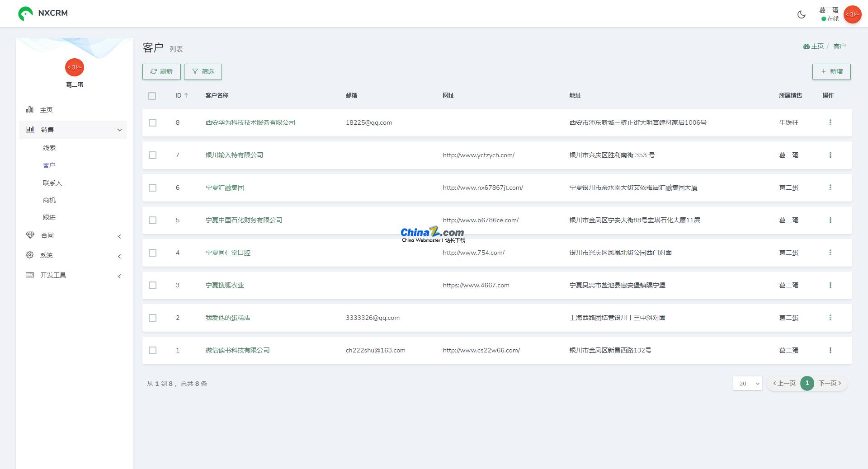The image size is (868, 469).
Task: Tick the select-all checkbox in table header
Action: click(152, 96)
